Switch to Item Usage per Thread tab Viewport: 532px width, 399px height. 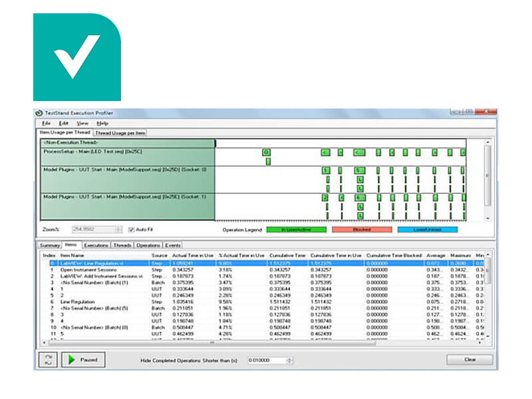click(x=65, y=132)
